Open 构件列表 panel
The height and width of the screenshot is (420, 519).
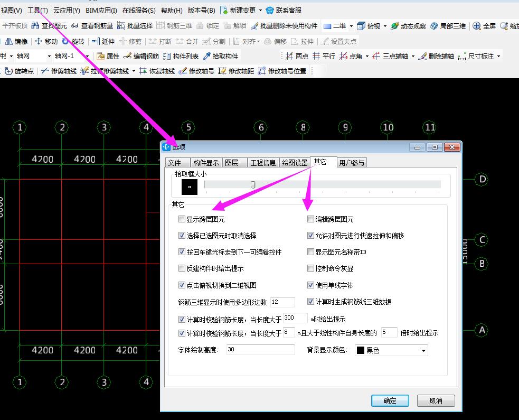[181, 56]
